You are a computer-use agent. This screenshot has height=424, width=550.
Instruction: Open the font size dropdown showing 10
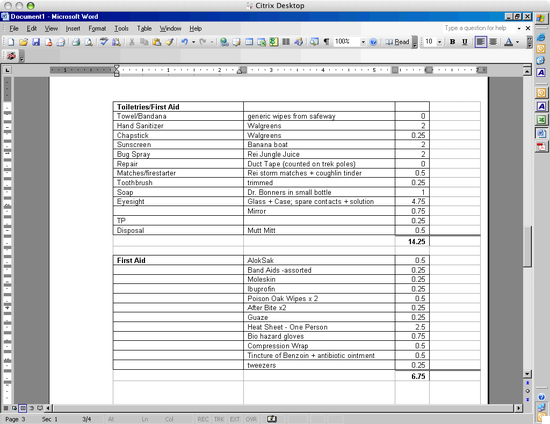440,42
